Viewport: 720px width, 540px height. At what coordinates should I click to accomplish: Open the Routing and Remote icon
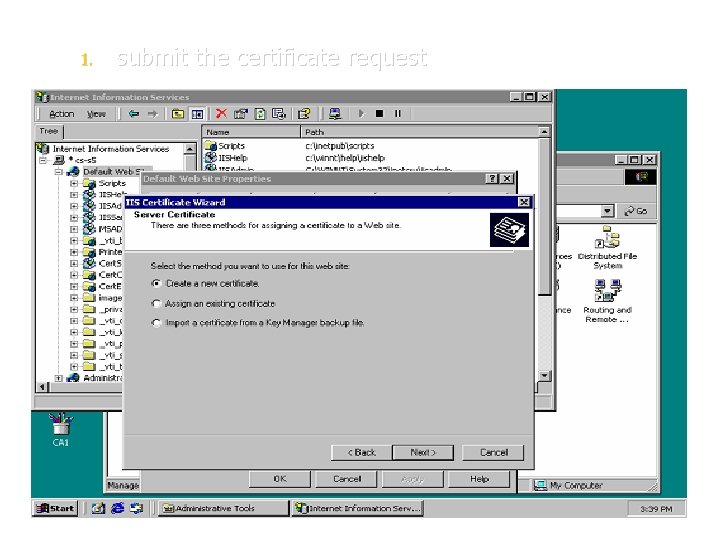tap(608, 301)
